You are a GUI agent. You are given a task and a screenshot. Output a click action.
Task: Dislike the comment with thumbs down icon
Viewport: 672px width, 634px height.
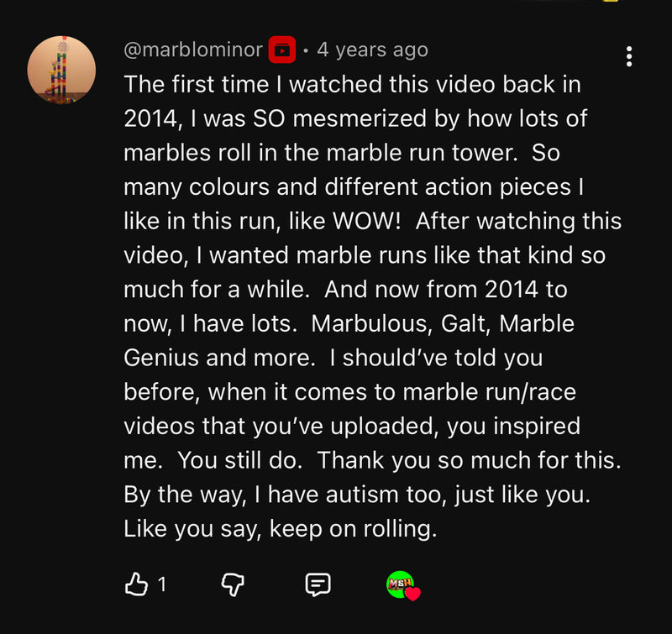click(233, 584)
